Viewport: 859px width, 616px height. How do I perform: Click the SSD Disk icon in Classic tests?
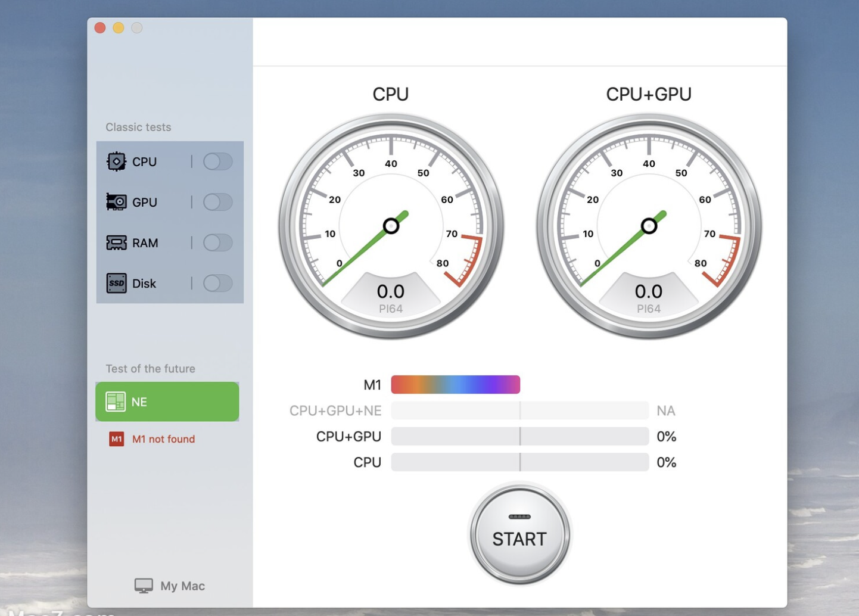[116, 283]
